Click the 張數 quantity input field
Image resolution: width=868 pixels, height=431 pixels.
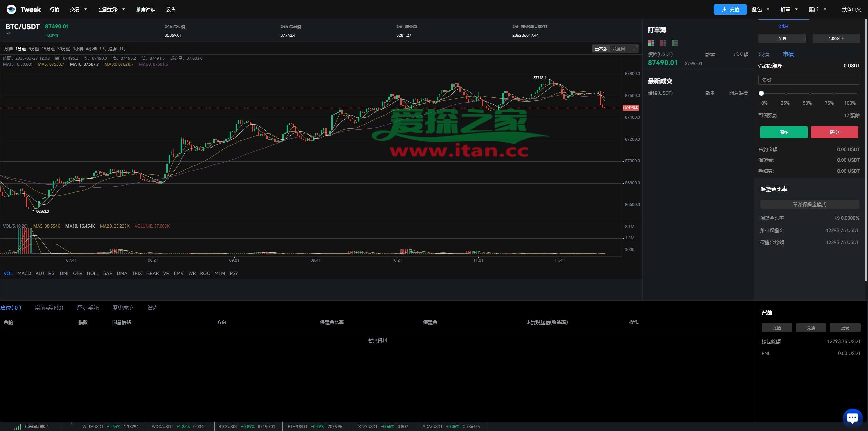tap(809, 80)
